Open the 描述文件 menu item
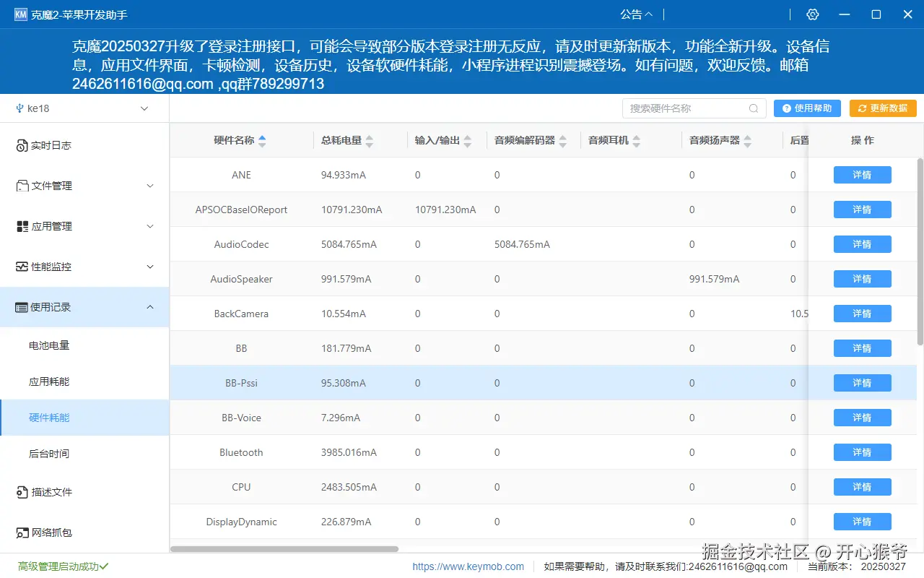Image resolution: width=924 pixels, height=578 pixels. (x=84, y=492)
